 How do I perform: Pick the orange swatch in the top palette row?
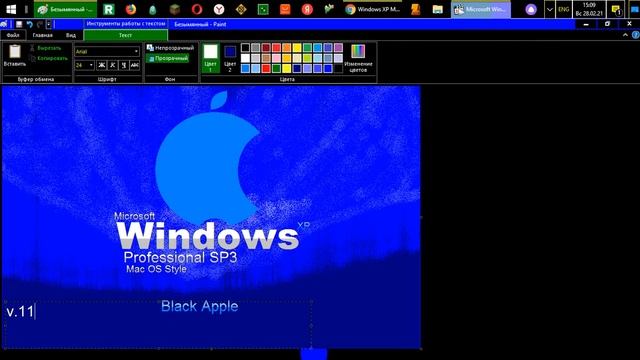click(x=287, y=48)
